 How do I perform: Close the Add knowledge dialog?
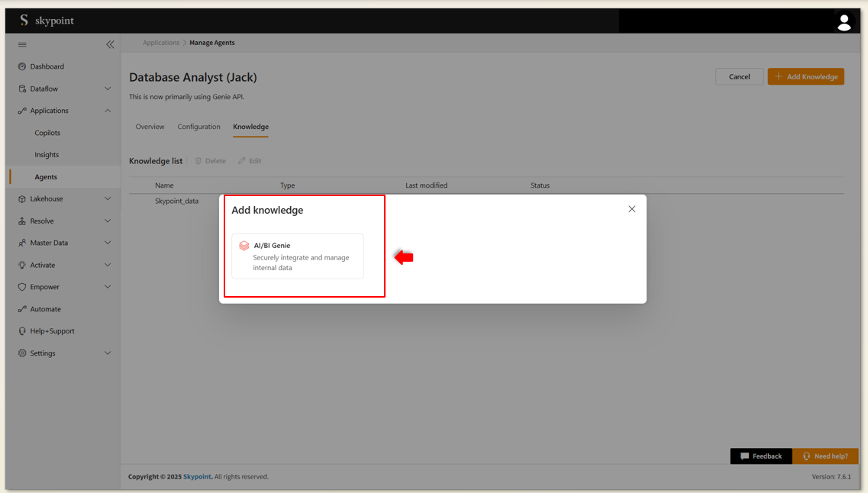point(631,209)
